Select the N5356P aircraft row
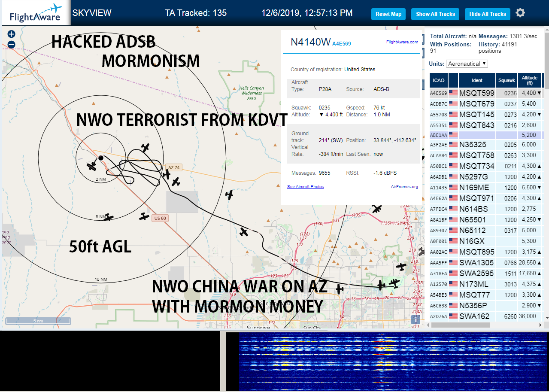 486,305
